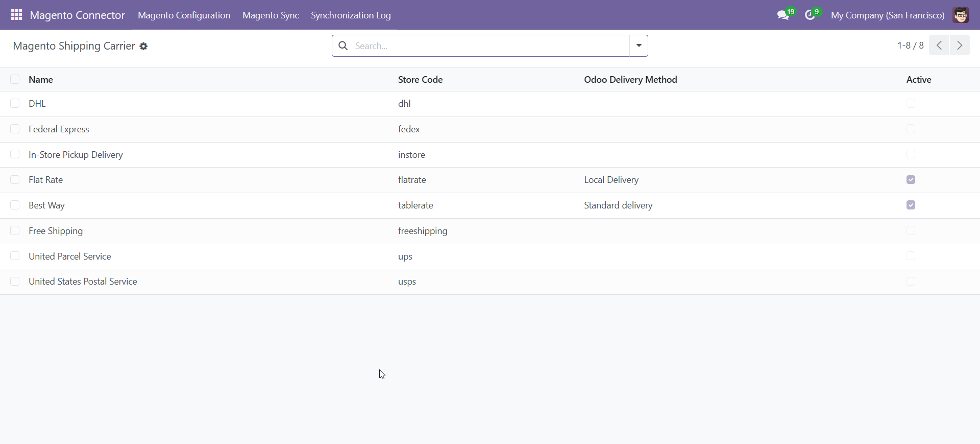Go to the next page arrow
Image resolution: width=980 pixels, height=444 pixels.
[x=960, y=45]
